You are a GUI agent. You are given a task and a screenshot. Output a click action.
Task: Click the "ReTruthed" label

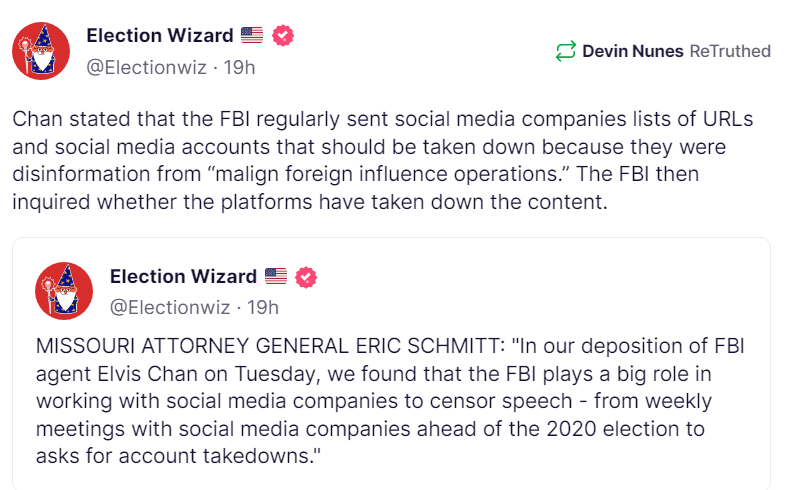click(x=730, y=51)
